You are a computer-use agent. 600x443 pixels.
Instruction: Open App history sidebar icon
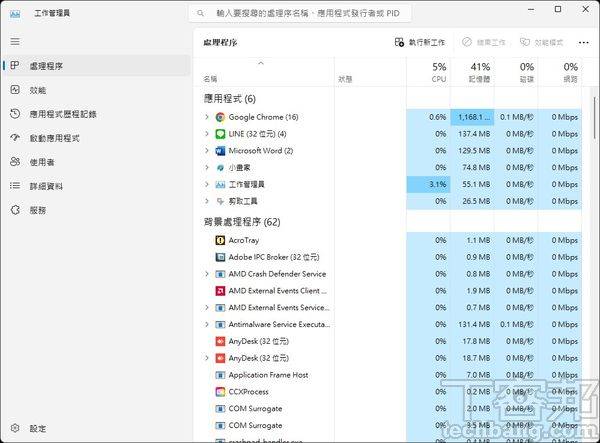(x=15, y=114)
